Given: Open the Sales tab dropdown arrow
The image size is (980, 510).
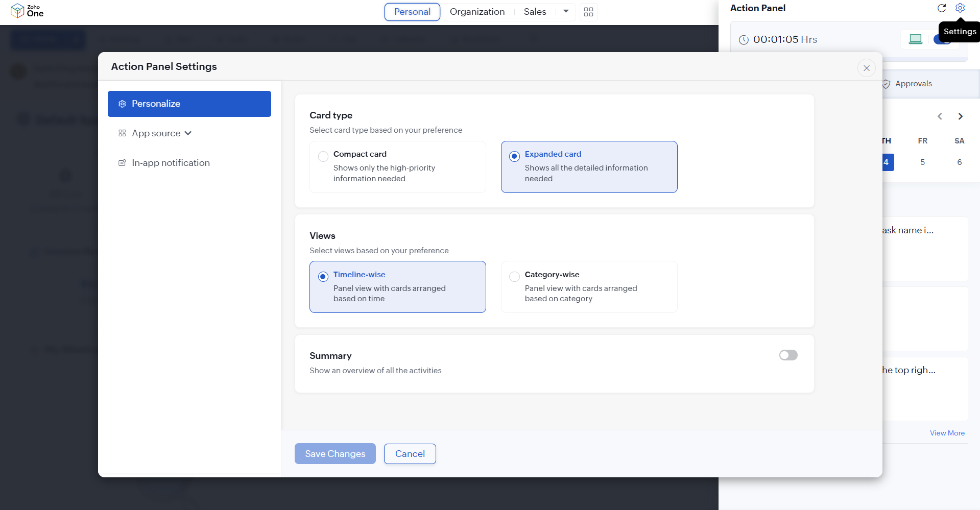Looking at the screenshot, I should 566,11.
